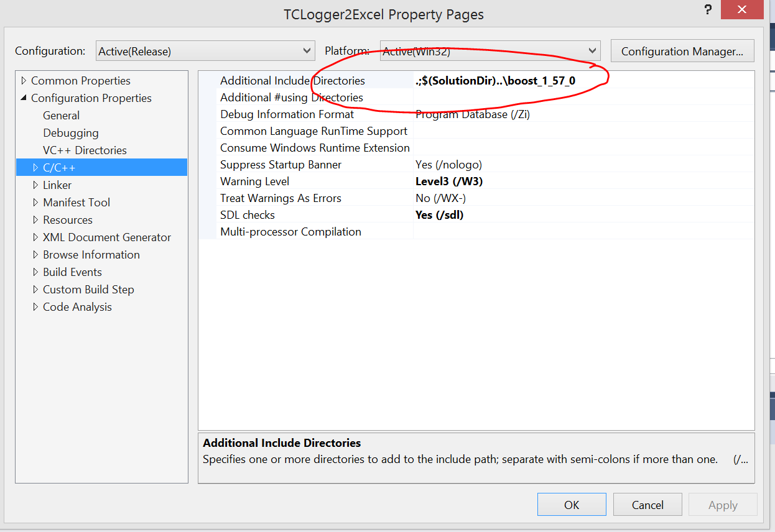Select the Linker tree item label
Screen dimensions: 775x532
57,185
